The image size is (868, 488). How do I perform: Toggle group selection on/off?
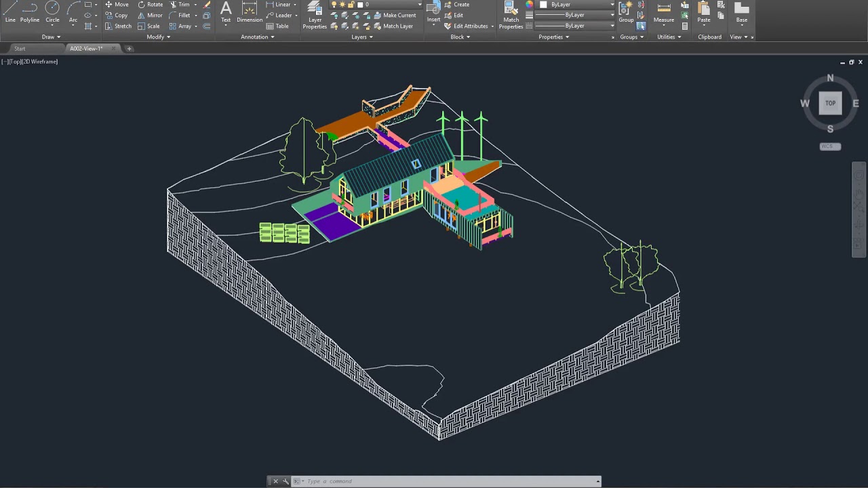pyautogui.click(x=641, y=26)
